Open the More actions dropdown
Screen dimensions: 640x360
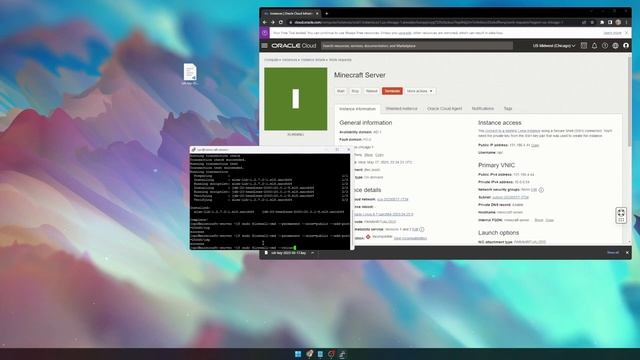420,91
